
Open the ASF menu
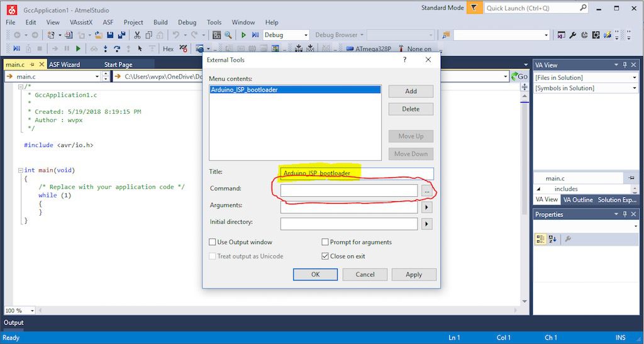108,22
